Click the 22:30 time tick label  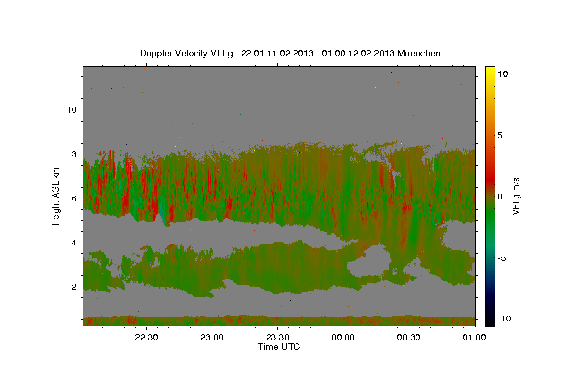[x=146, y=338]
